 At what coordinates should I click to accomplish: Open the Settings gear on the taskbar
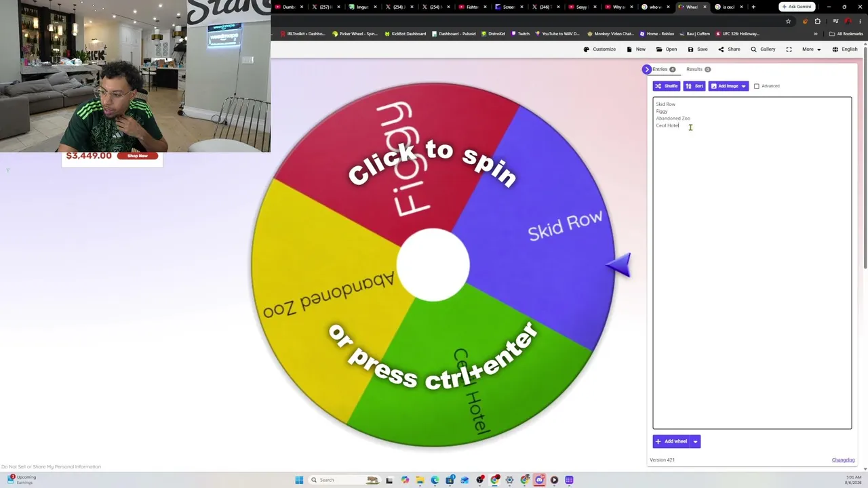(x=509, y=480)
